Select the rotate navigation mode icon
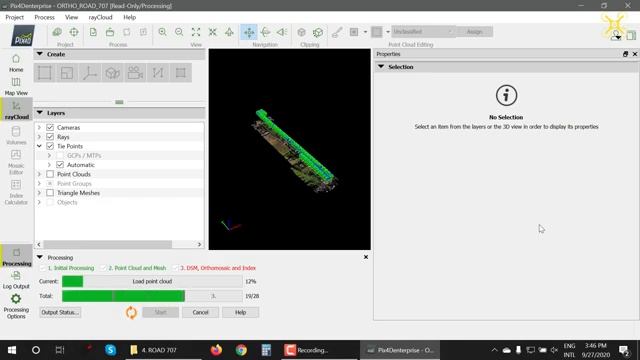640x360 pixels. 265,32
